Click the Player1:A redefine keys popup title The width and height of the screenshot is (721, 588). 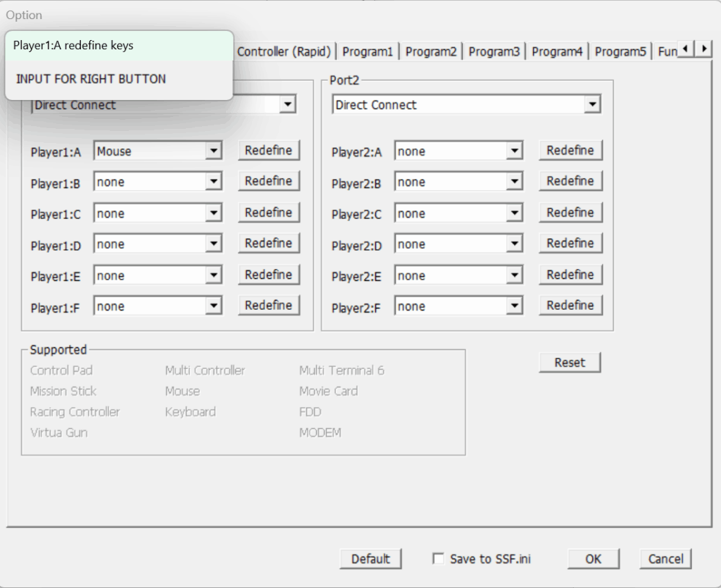(73, 46)
